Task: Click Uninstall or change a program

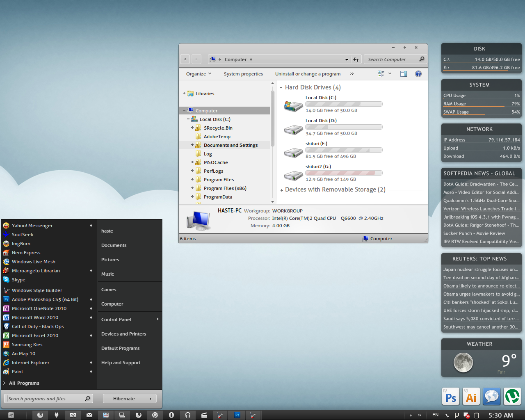Action: pos(308,74)
